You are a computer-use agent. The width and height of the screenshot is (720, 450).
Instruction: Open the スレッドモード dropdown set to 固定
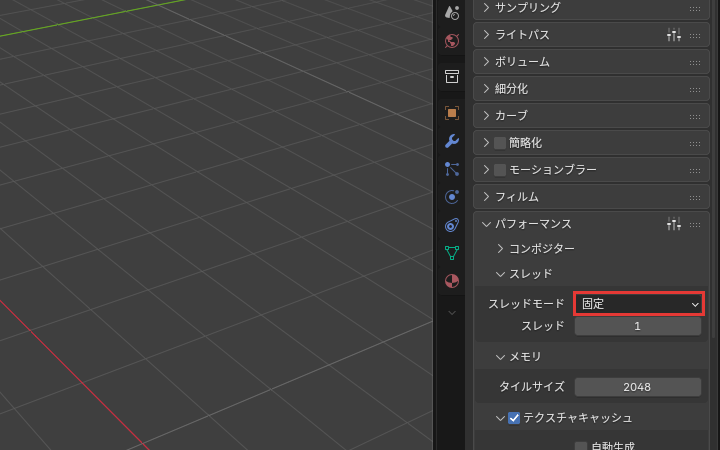(638, 304)
